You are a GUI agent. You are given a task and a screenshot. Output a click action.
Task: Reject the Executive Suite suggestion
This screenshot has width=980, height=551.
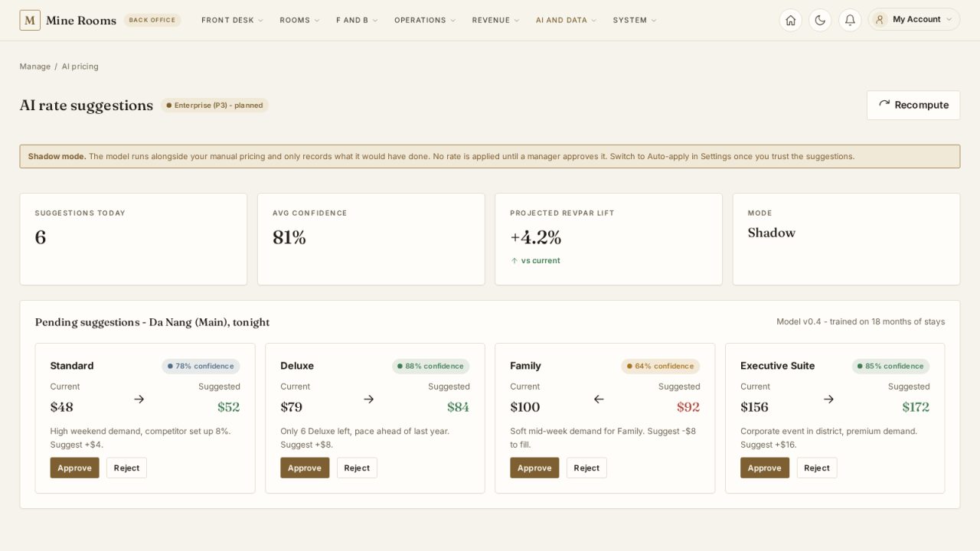coord(817,468)
